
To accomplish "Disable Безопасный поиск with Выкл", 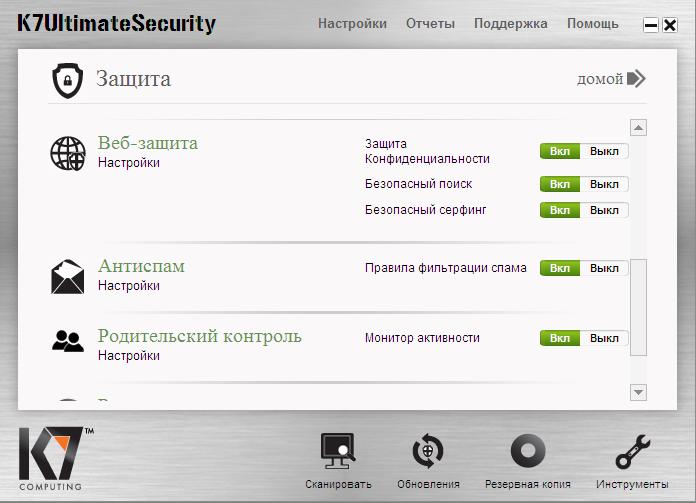I will (x=604, y=184).
